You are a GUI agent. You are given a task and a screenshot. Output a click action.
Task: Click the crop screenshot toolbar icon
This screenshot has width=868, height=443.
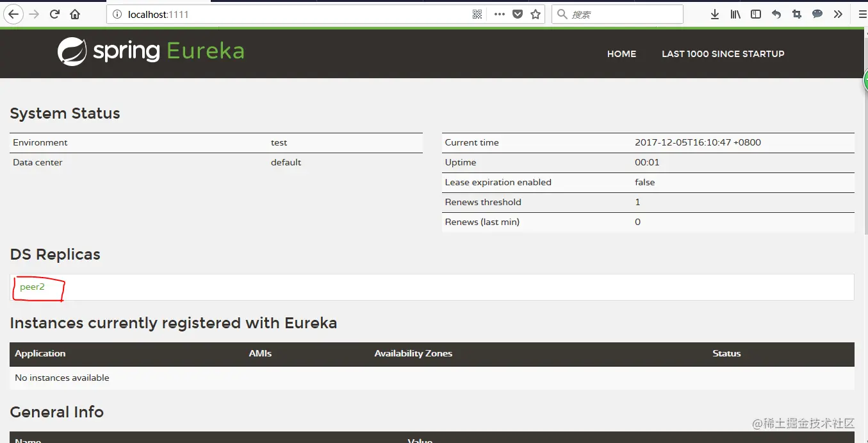click(797, 14)
